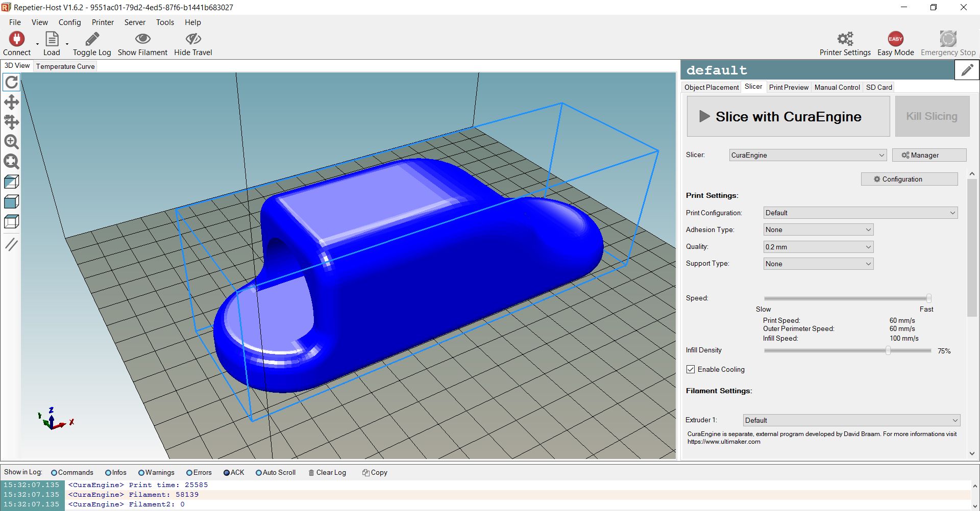Click Slice with CuraEngine button
980x511 pixels.
(x=788, y=116)
